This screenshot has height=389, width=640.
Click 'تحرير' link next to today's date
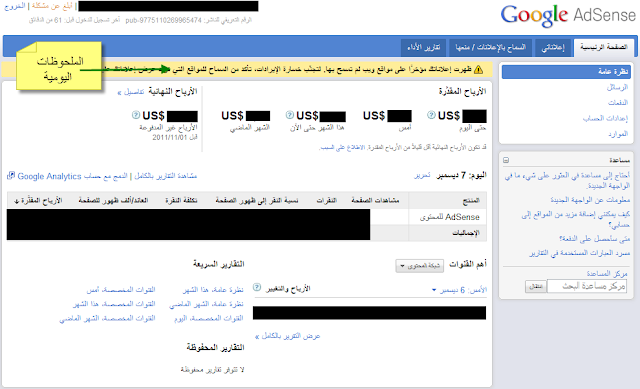(422, 176)
